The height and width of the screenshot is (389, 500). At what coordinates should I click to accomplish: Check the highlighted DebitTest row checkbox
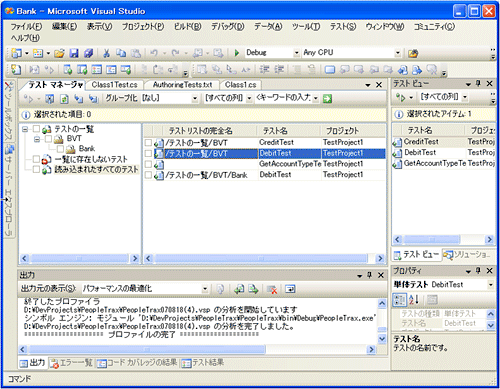pyautogui.click(x=148, y=153)
